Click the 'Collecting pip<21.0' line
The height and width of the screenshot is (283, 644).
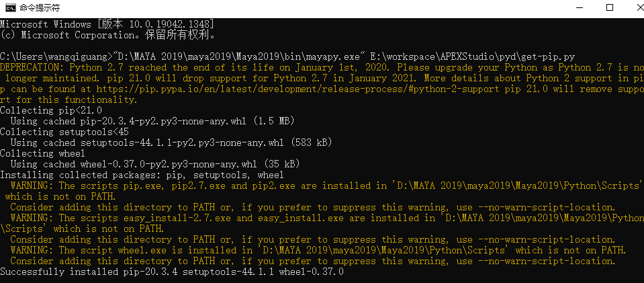pyautogui.click(x=51, y=110)
